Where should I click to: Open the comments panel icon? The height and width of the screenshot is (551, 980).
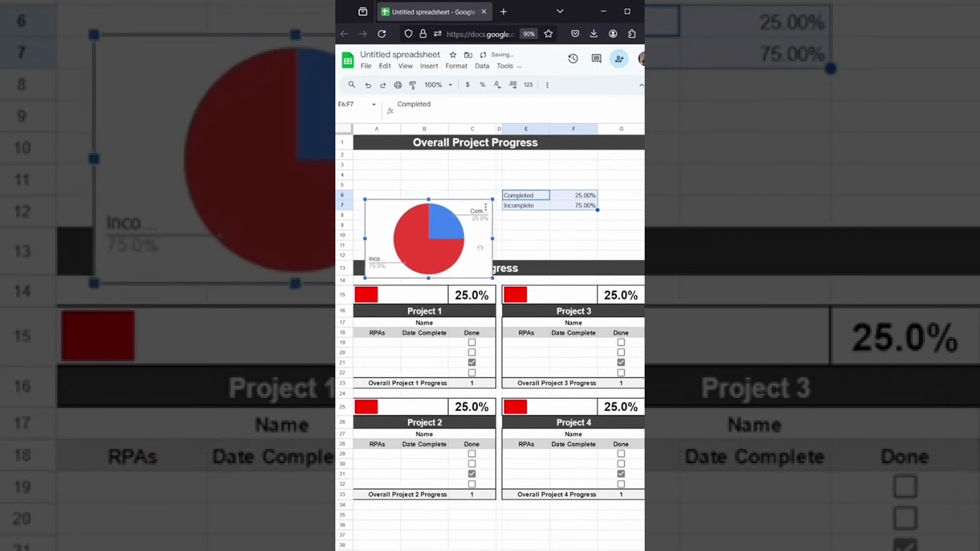[x=596, y=59]
